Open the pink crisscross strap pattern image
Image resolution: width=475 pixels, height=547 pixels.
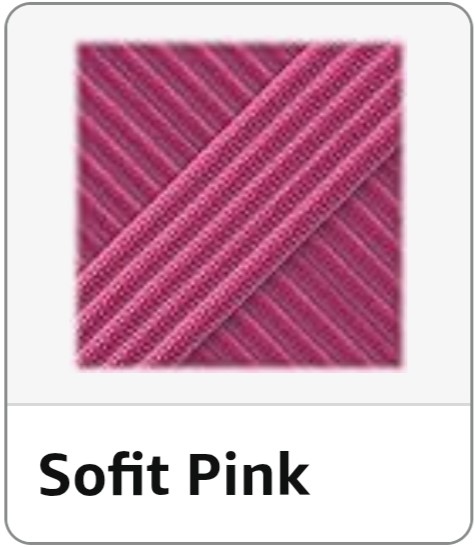click(239, 205)
